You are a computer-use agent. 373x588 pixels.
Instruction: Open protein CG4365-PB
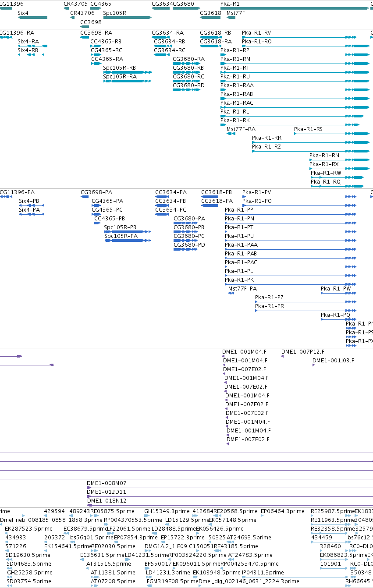[x=110, y=219]
